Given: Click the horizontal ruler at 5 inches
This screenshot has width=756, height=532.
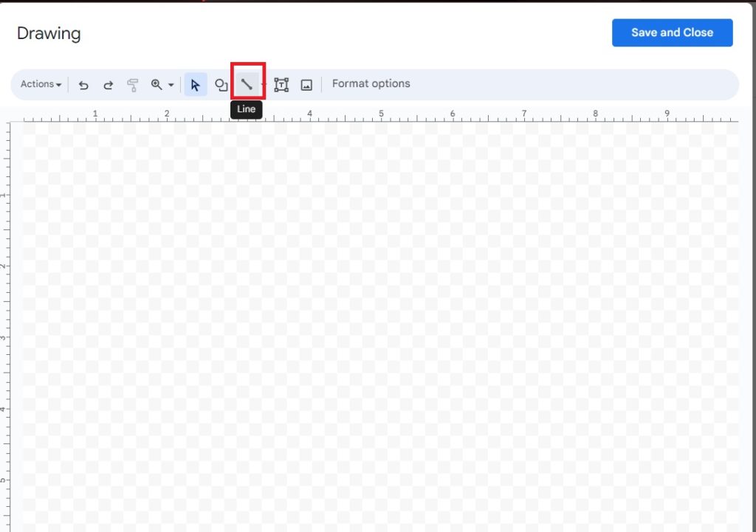Looking at the screenshot, I should [381, 114].
